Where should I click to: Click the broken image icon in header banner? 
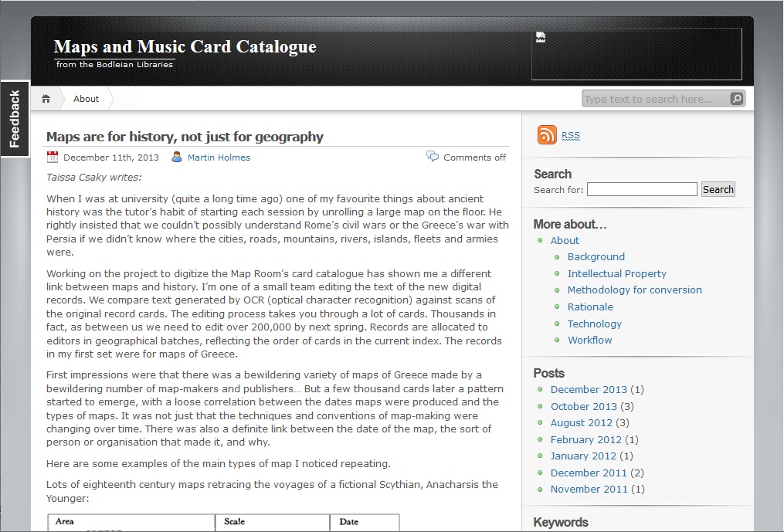click(x=541, y=37)
